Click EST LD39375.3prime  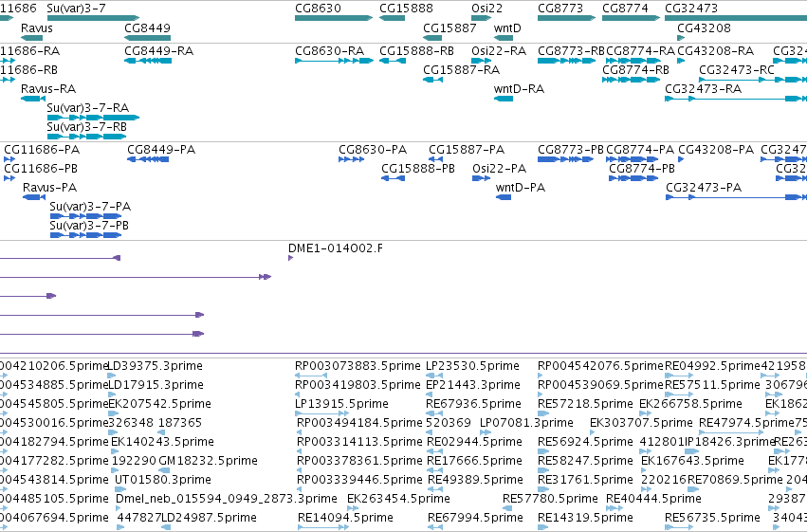tap(156, 366)
